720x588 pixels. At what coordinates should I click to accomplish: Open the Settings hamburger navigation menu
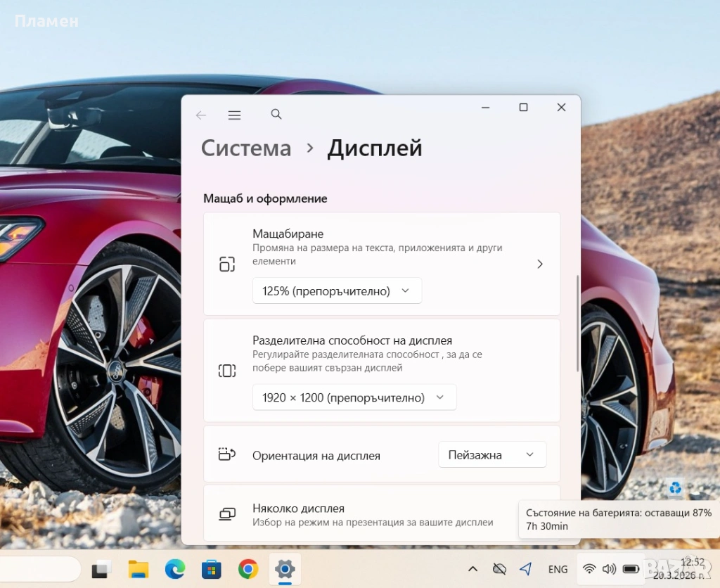[235, 115]
